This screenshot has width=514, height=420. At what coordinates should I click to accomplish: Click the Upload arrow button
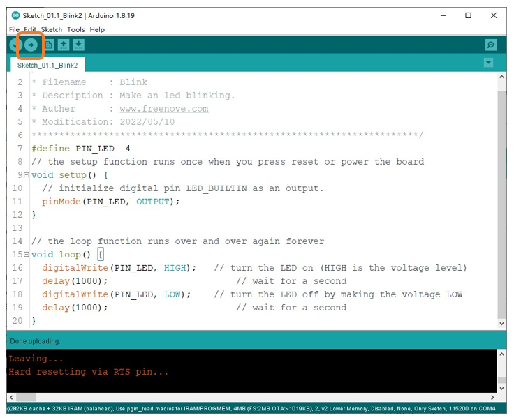[x=31, y=45]
